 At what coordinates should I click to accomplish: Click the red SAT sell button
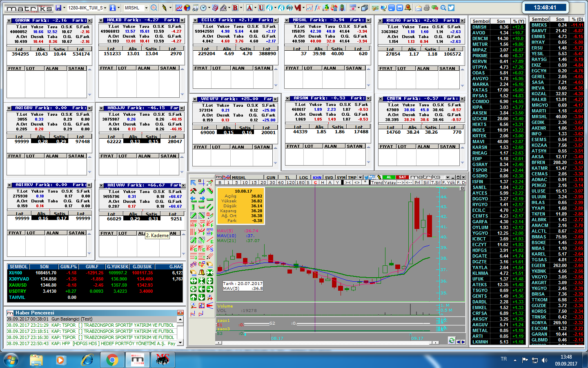402,177
